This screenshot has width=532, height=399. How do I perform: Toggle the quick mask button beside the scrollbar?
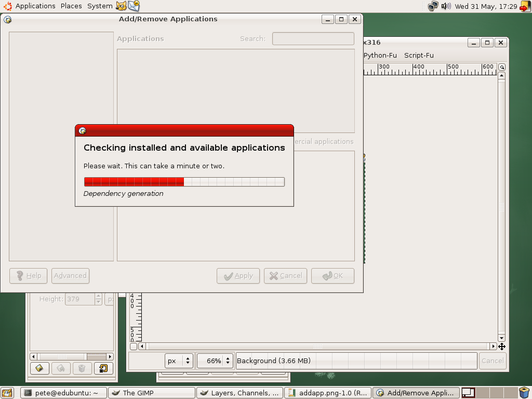point(134,347)
